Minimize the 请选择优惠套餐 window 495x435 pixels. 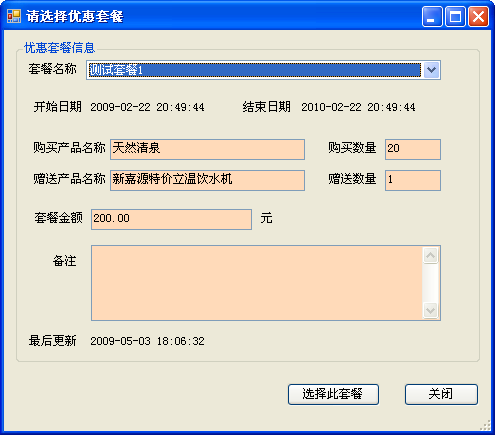coord(432,16)
